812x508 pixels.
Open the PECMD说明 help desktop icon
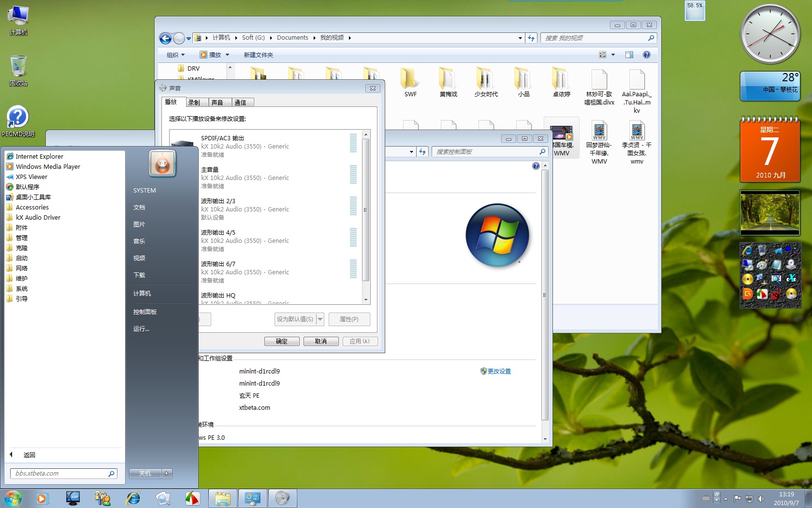pos(18,121)
